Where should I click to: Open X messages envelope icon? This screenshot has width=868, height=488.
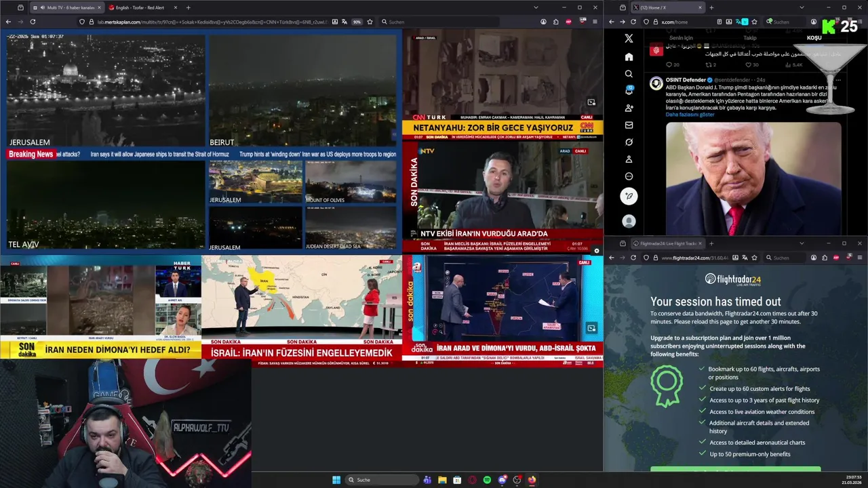tap(629, 125)
